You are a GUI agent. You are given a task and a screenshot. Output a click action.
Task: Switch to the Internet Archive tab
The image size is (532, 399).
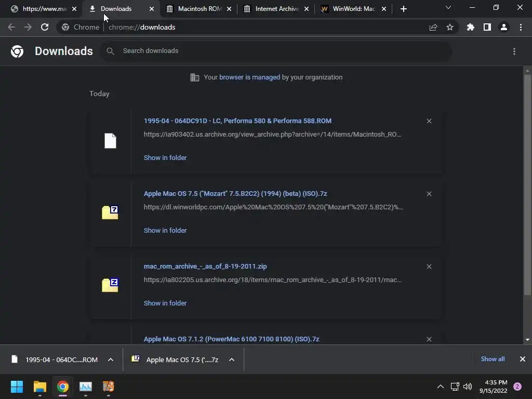(275, 9)
